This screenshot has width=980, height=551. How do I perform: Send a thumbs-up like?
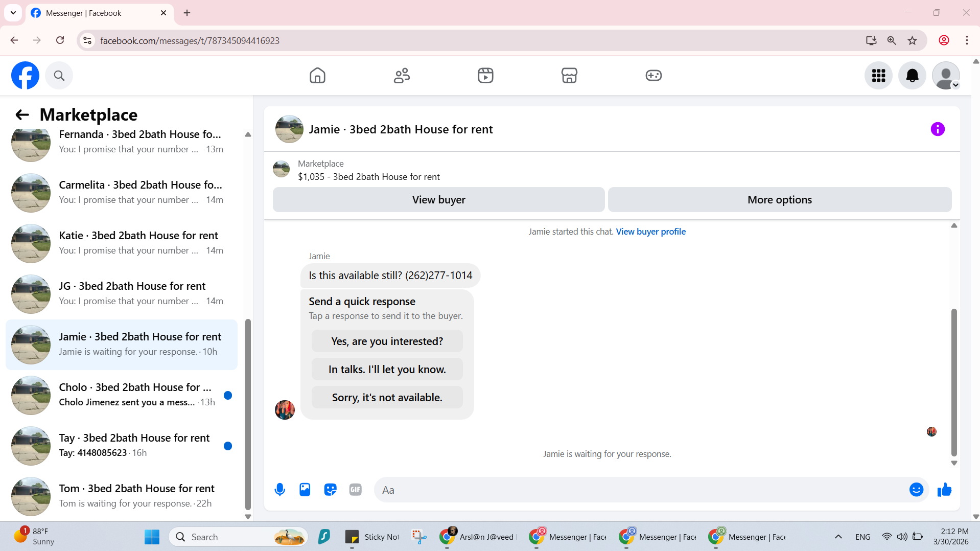tap(944, 490)
